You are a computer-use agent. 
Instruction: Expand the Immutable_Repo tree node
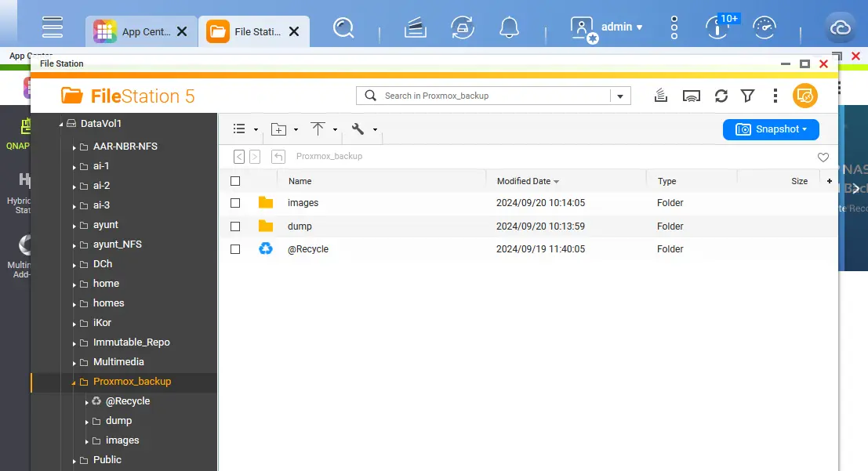click(74, 344)
